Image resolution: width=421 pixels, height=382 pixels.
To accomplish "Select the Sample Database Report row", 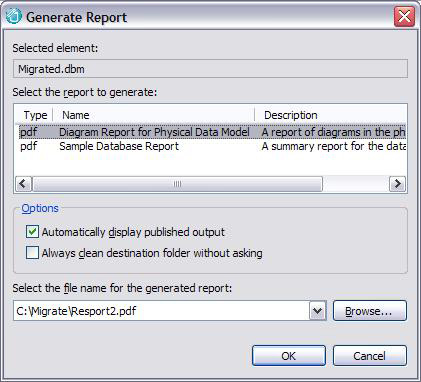I will click(212, 146).
